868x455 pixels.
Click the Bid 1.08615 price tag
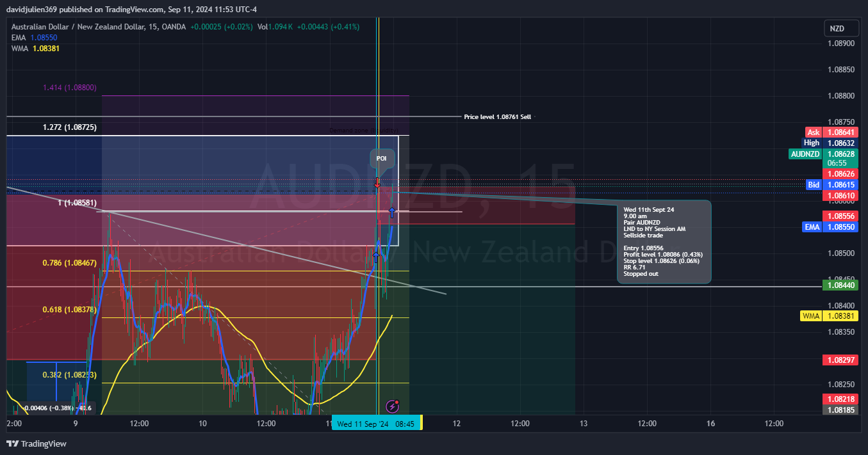(831, 184)
